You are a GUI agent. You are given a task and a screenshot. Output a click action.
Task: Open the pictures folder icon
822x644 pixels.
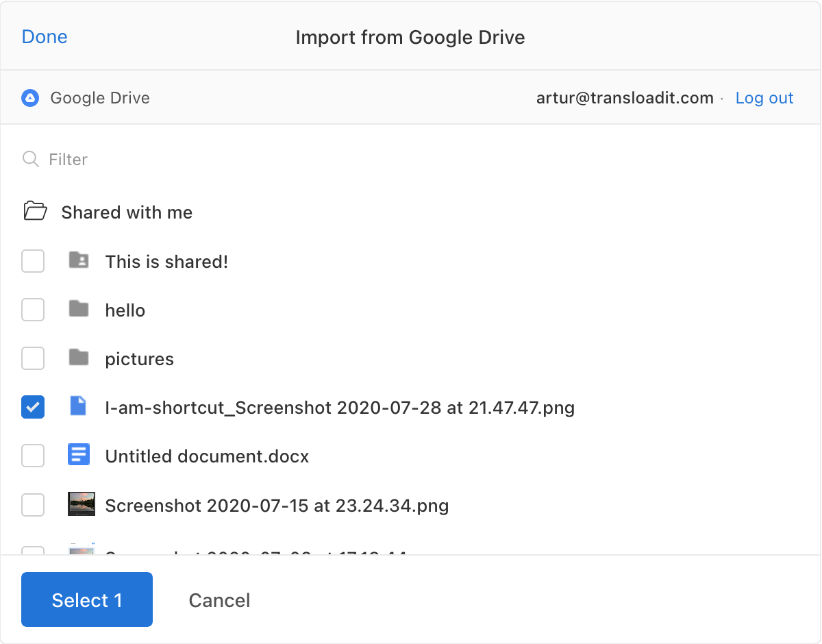pos(79,358)
